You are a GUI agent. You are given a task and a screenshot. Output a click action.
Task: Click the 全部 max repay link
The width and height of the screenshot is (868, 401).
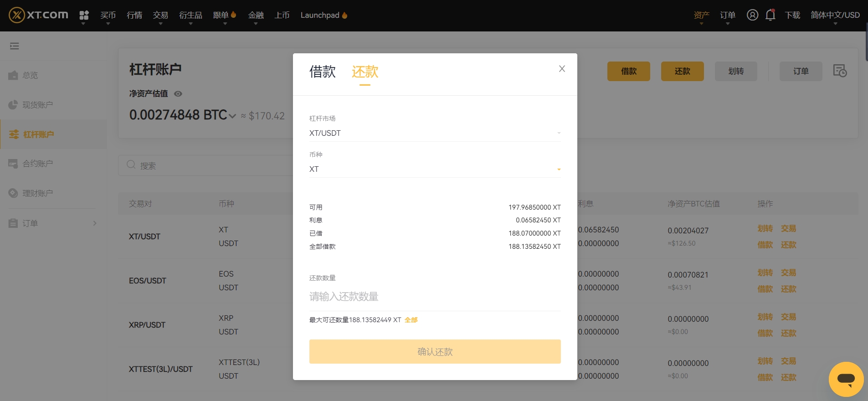[411, 320]
